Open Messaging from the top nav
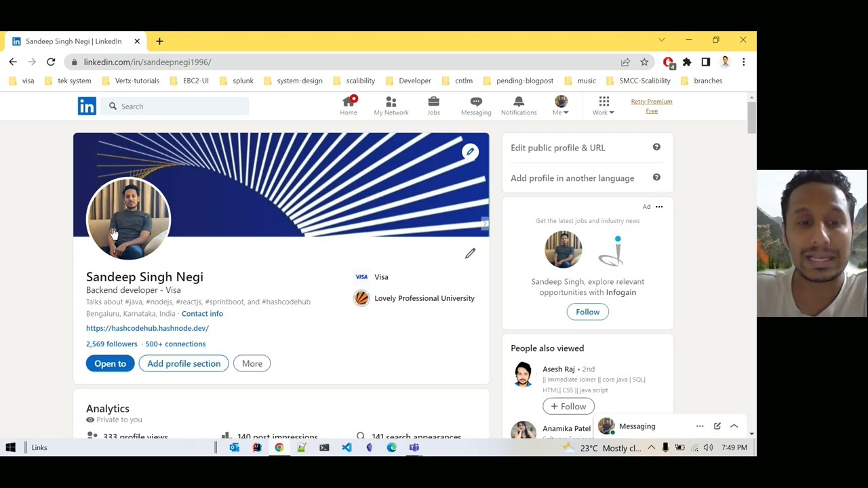 click(x=476, y=106)
